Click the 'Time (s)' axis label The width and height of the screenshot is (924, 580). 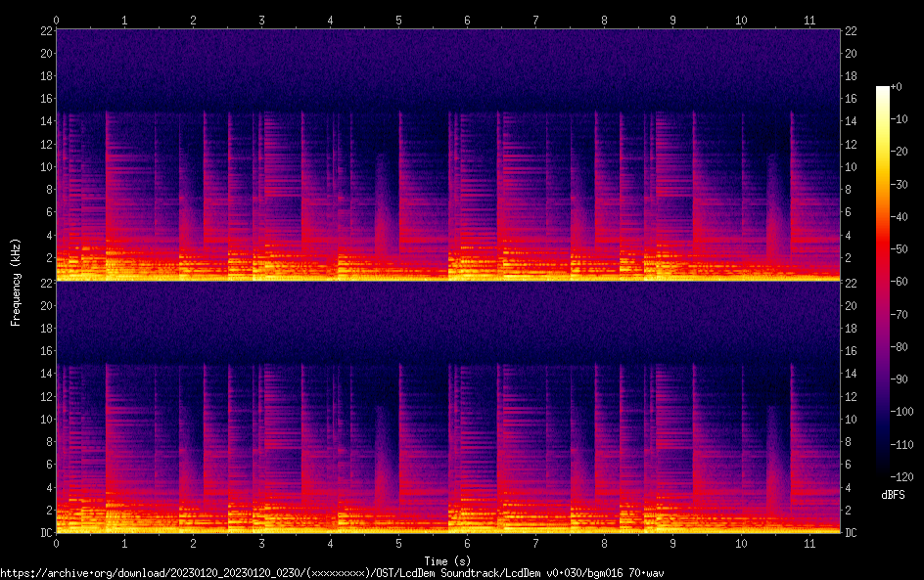tap(447, 560)
